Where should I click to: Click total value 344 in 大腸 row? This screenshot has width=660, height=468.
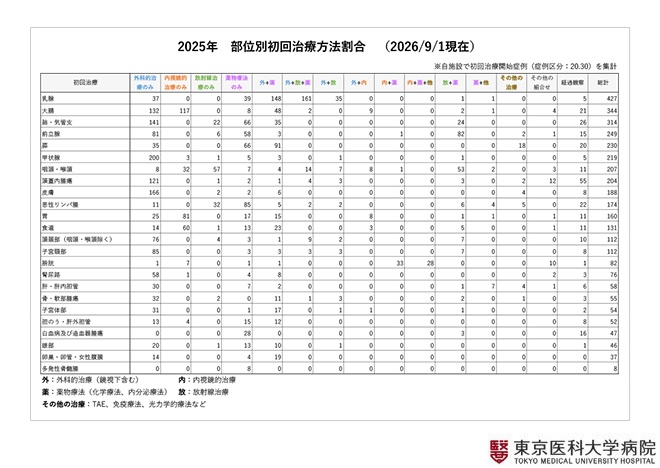612,110
